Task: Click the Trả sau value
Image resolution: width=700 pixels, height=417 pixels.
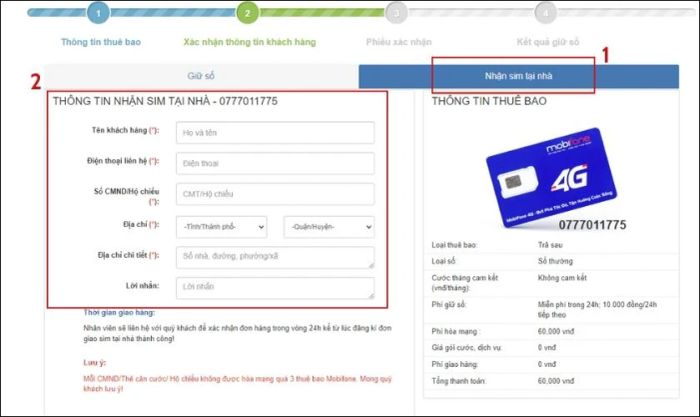Action: pos(550,245)
